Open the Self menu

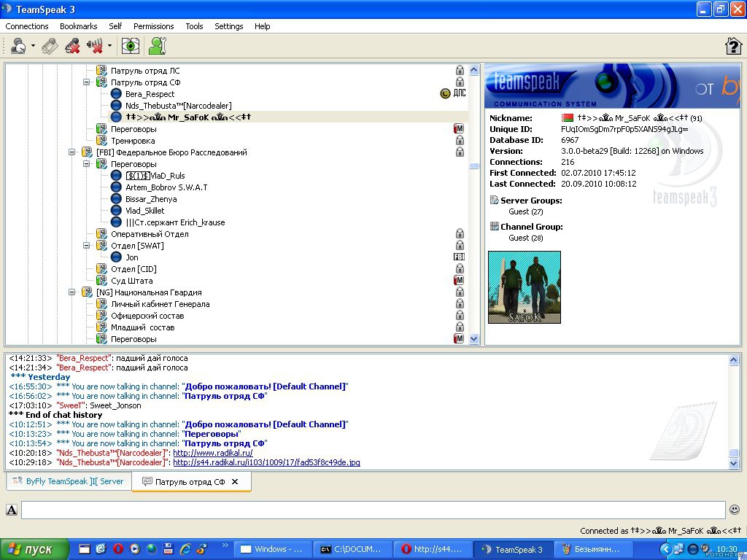[115, 26]
